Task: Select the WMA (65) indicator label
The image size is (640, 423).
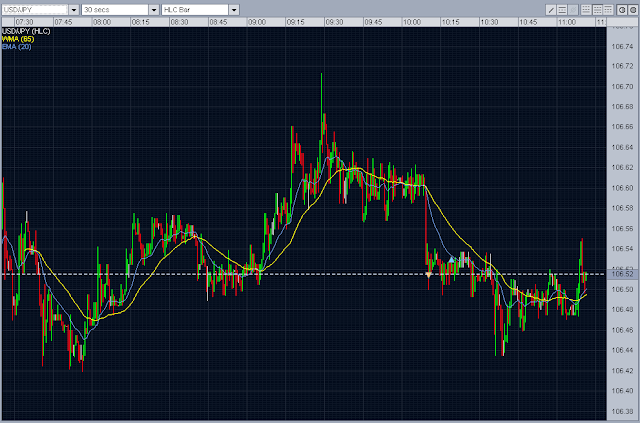Action: click(18, 39)
